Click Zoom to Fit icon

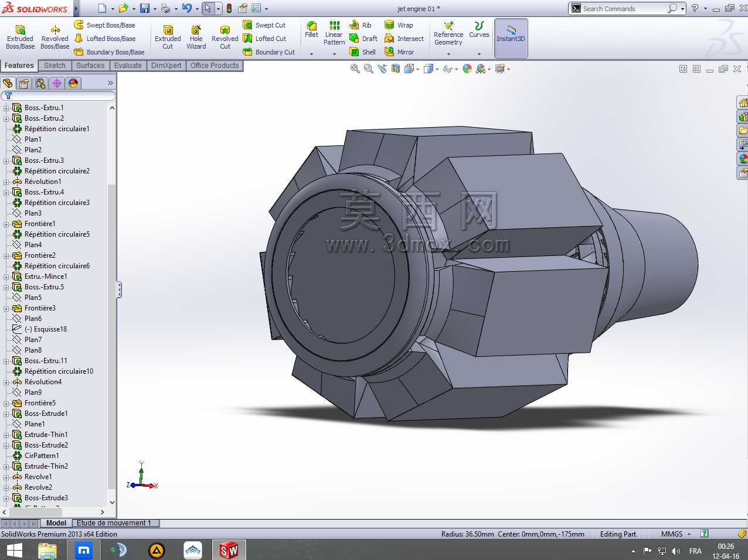(355, 69)
